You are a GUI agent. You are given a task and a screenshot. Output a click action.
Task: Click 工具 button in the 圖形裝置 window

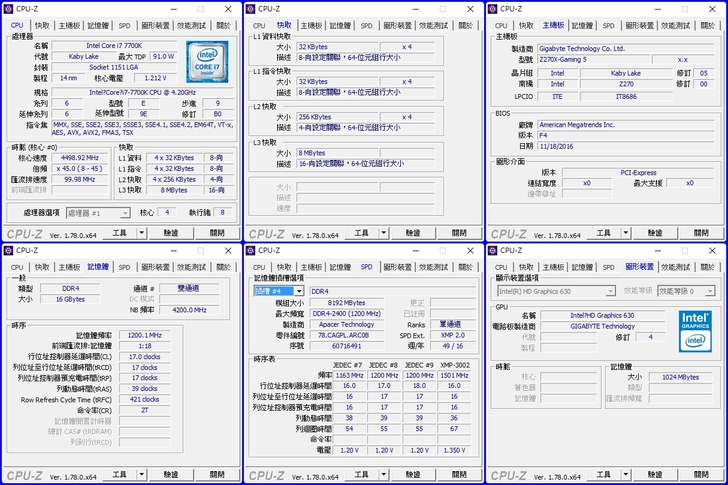[x=603, y=474]
